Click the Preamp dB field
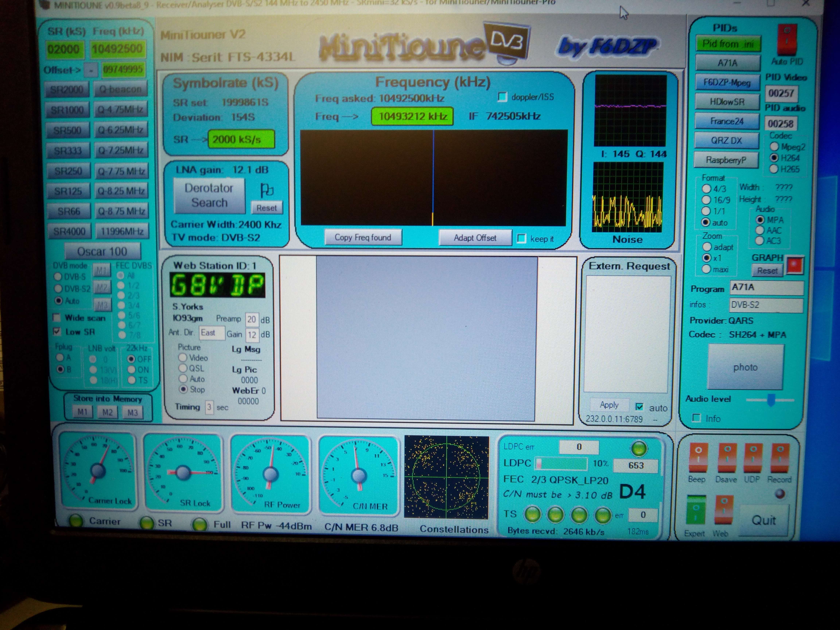This screenshot has height=630, width=840. 252,319
